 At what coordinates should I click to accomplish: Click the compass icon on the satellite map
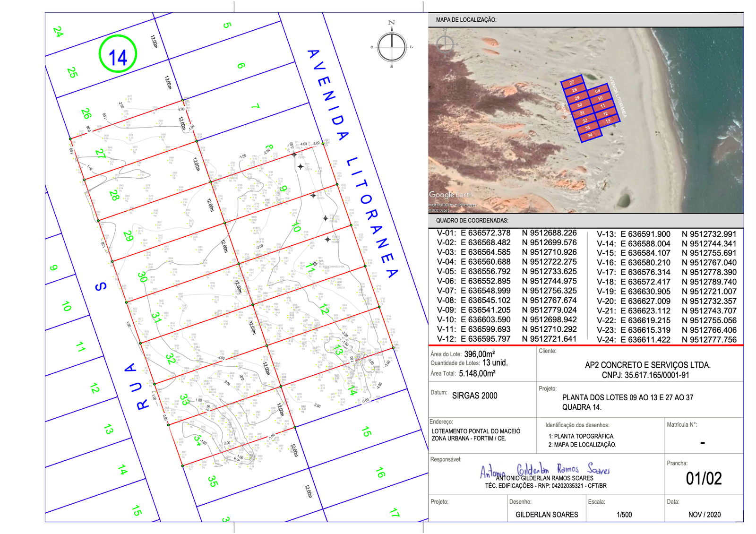445,44
